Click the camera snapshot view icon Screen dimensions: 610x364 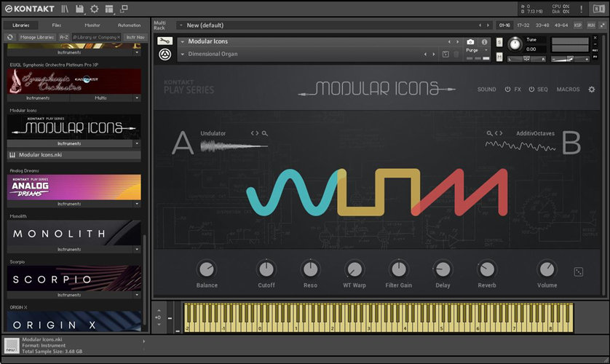pos(470,41)
